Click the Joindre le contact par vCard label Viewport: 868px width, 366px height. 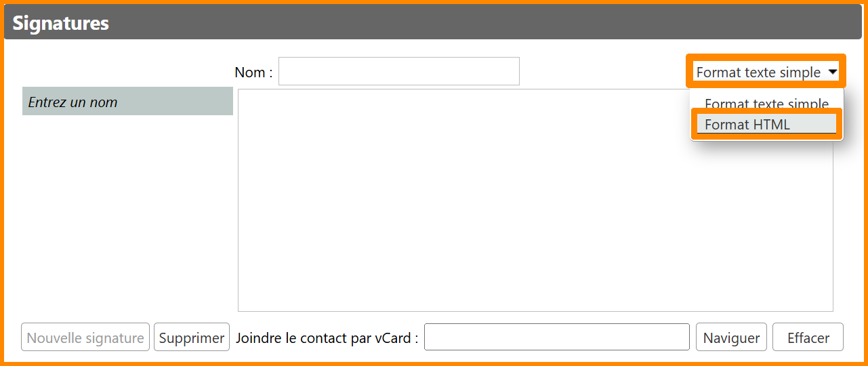coord(327,338)
